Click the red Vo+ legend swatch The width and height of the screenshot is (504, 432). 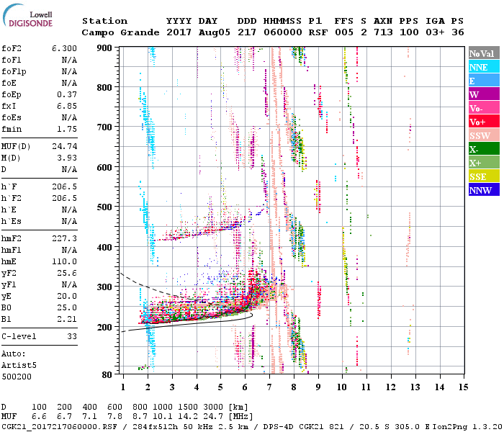(483, 122)
